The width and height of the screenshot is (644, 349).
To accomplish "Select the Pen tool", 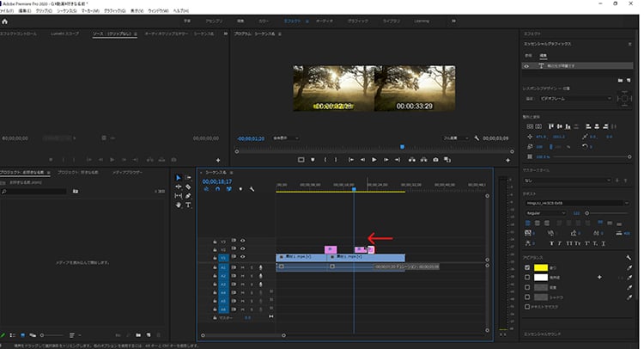I will 188,196.
